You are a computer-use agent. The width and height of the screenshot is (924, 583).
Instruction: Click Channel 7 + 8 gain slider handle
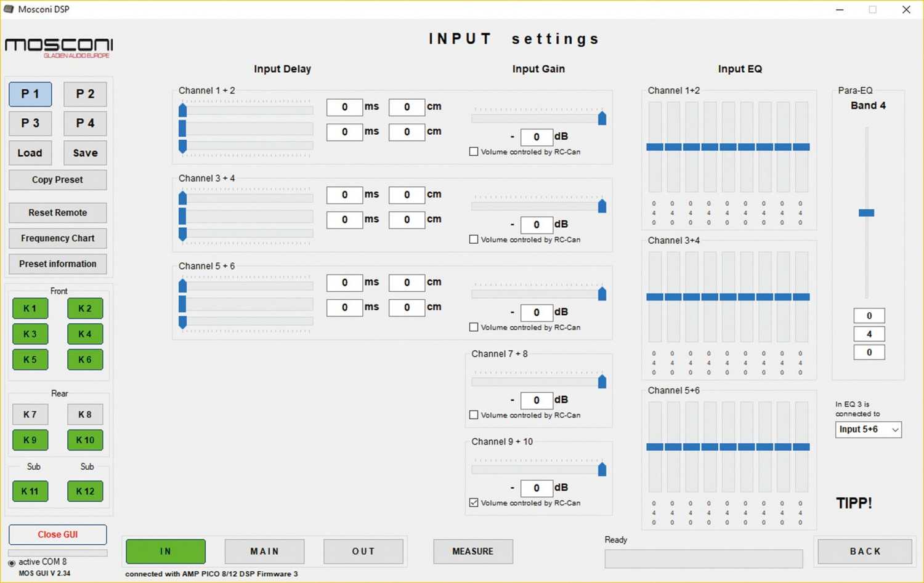point(602,381)
